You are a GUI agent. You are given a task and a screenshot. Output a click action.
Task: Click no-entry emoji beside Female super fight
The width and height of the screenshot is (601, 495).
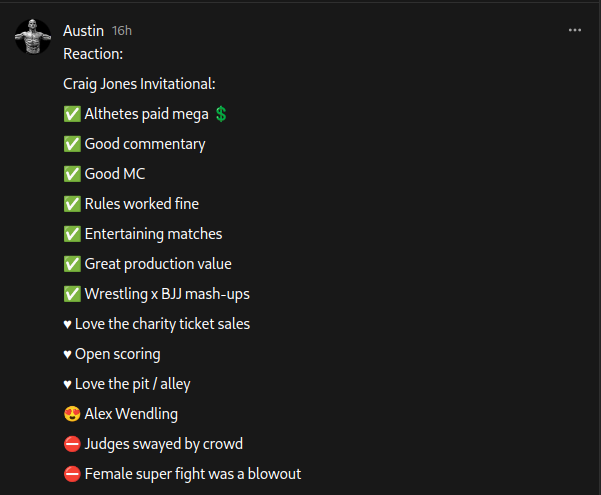point(72,474)
